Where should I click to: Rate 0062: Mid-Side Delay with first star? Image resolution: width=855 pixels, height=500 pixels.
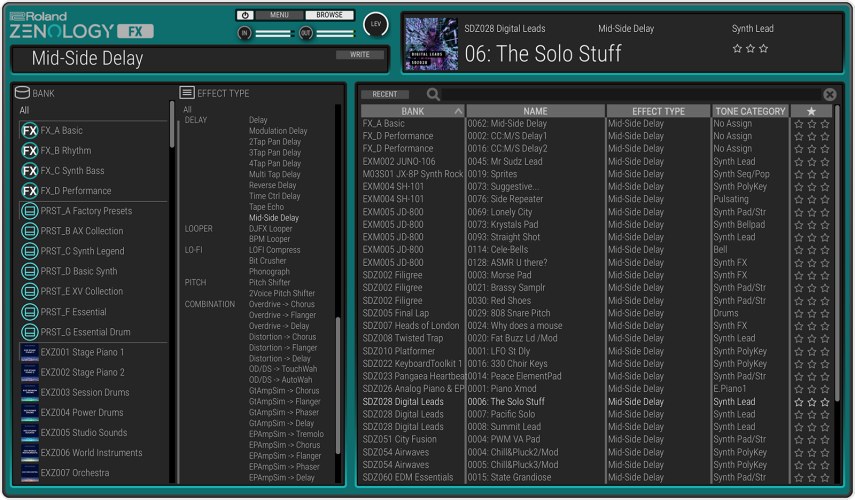point(798,124)
